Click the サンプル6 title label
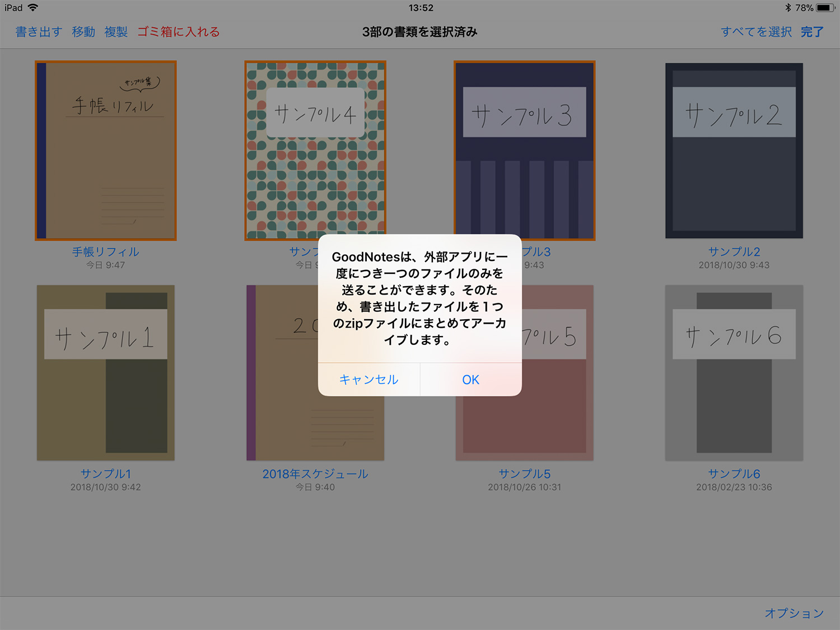Image resolution: width=840 pixels, height=630 pixels. click(734, 474)
